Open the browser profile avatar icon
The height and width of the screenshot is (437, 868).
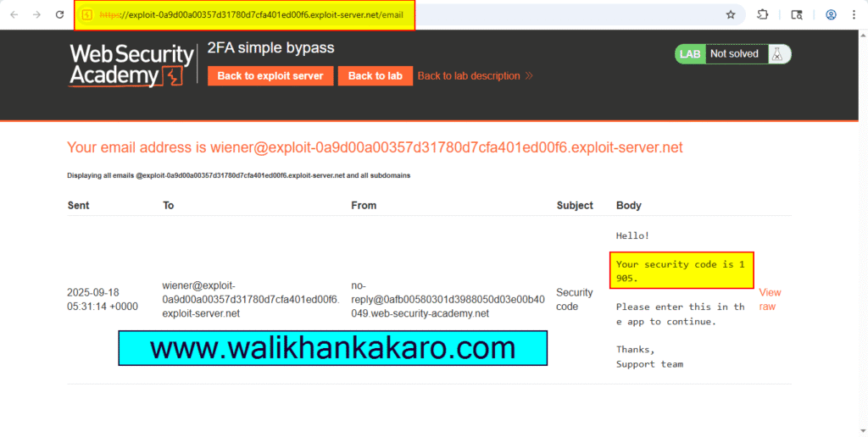pyautogui.click(x=831, y=15)
